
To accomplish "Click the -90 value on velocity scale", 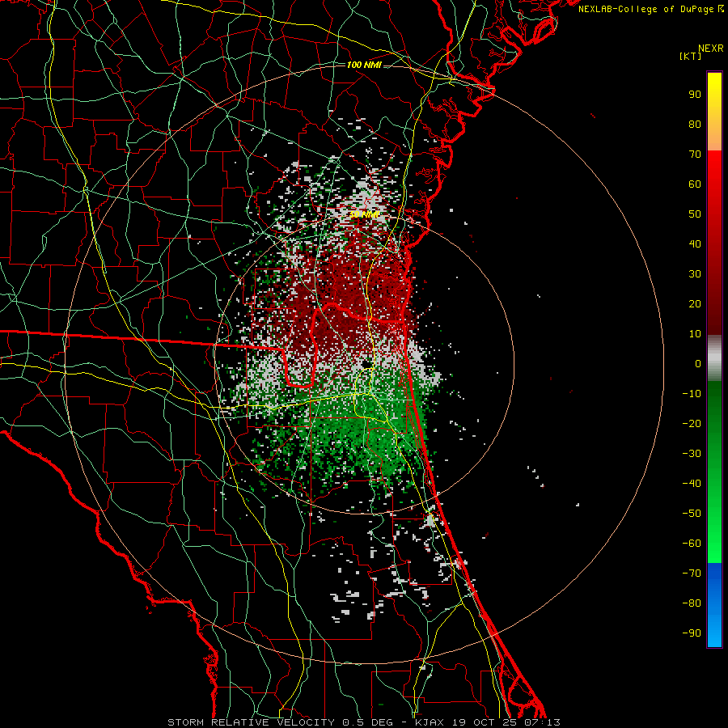I will 692,633.
